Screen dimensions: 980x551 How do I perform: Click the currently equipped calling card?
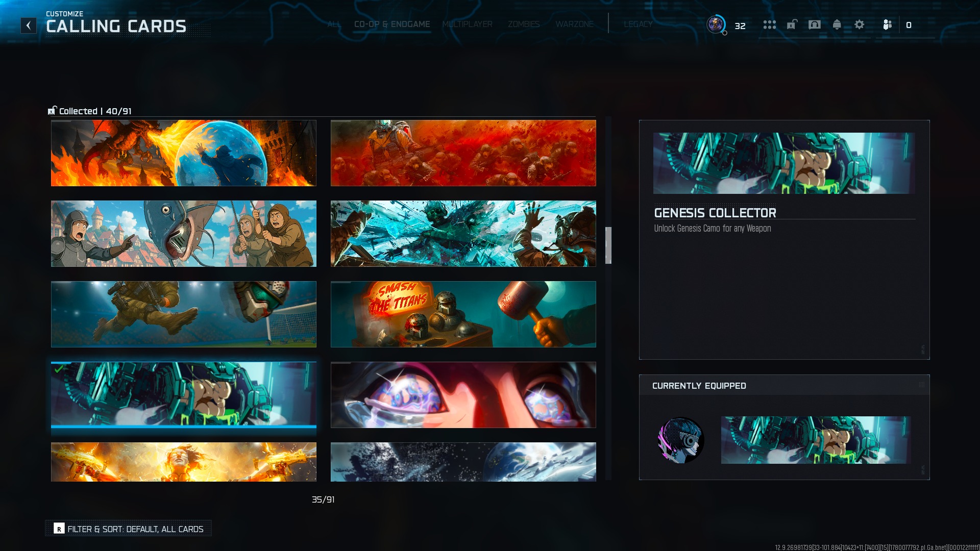click(816, 440)
